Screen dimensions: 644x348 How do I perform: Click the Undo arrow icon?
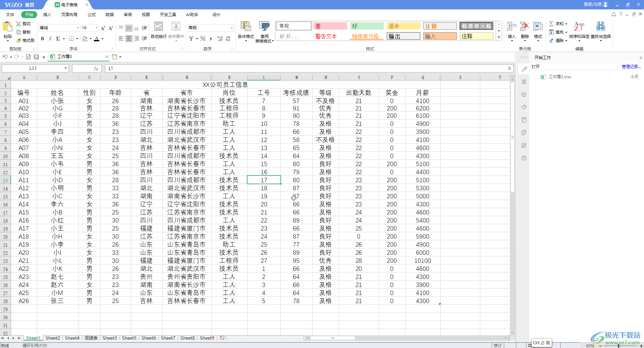point(5,57)
